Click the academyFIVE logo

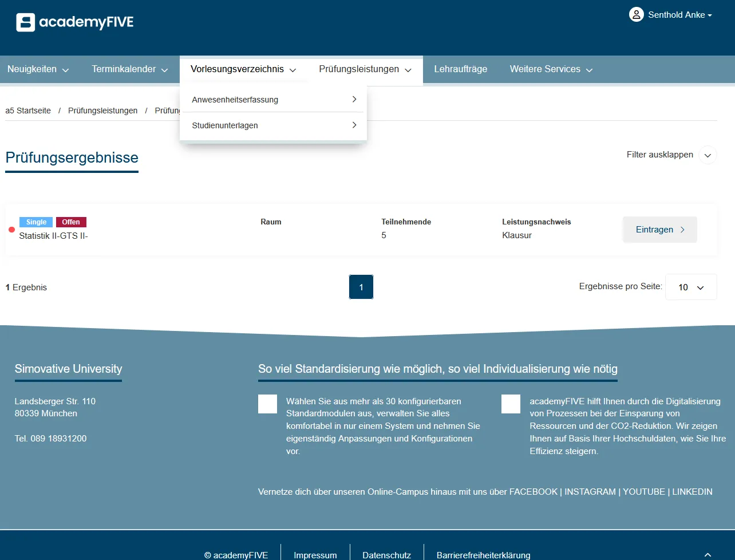coord(75,22)
